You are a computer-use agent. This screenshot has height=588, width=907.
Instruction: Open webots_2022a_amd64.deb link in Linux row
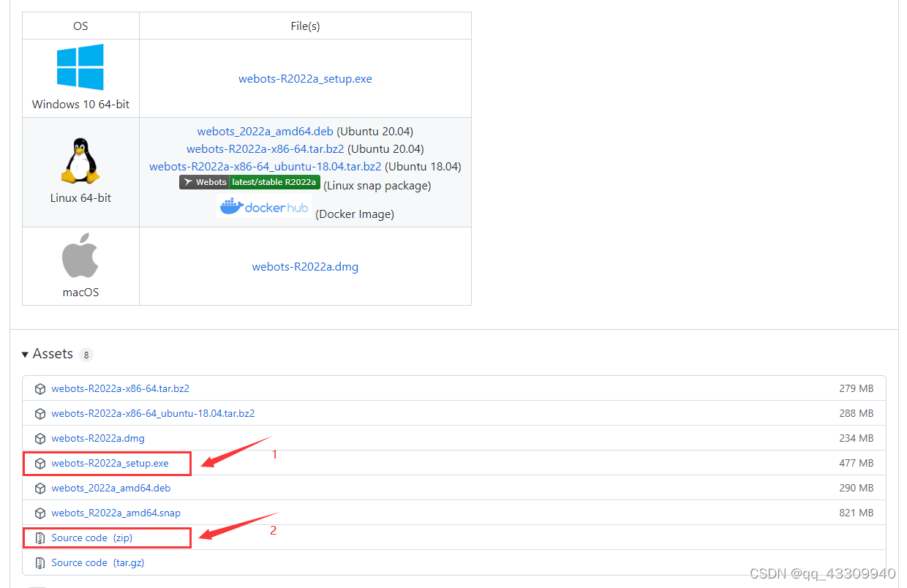(x=265, y=132)
